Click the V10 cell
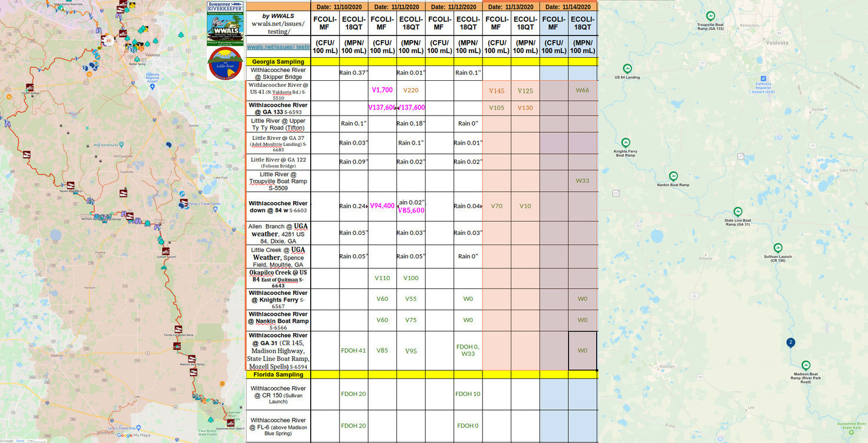Viewport: 868px width, 443px height. pos(525,206)
